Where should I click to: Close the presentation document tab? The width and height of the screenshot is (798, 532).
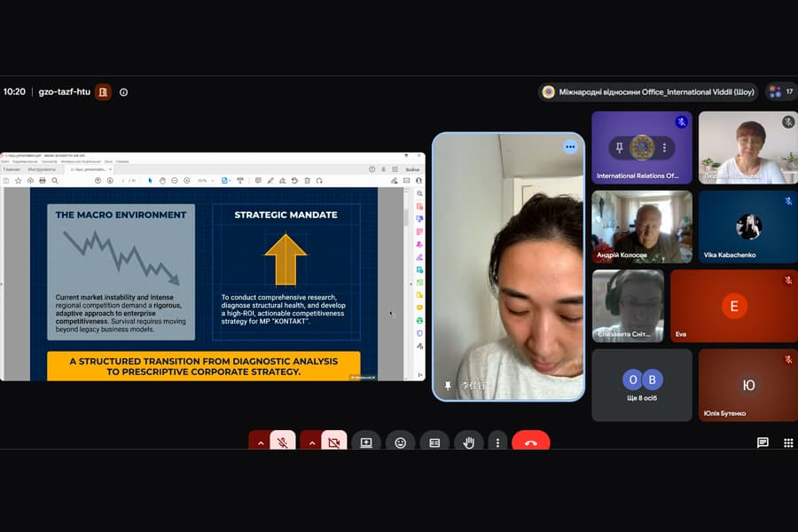(111, 169)
